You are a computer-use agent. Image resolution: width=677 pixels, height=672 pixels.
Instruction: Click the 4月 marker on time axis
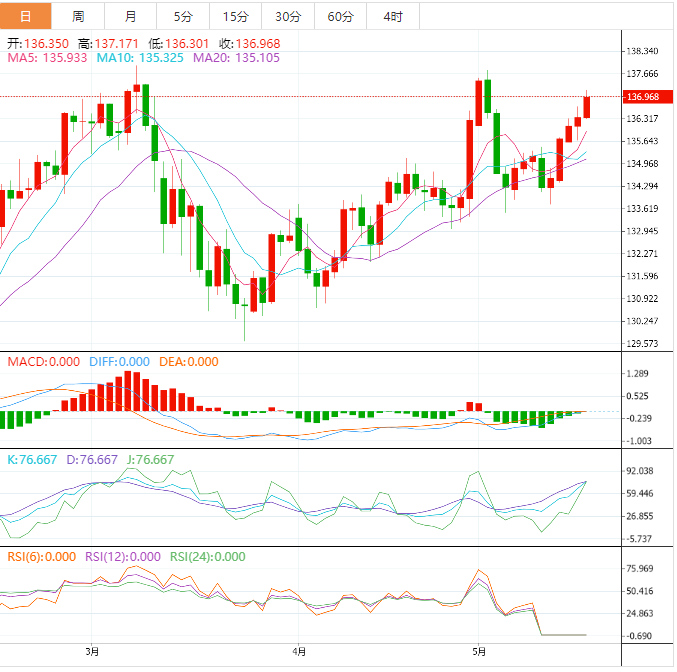(297, 652)
